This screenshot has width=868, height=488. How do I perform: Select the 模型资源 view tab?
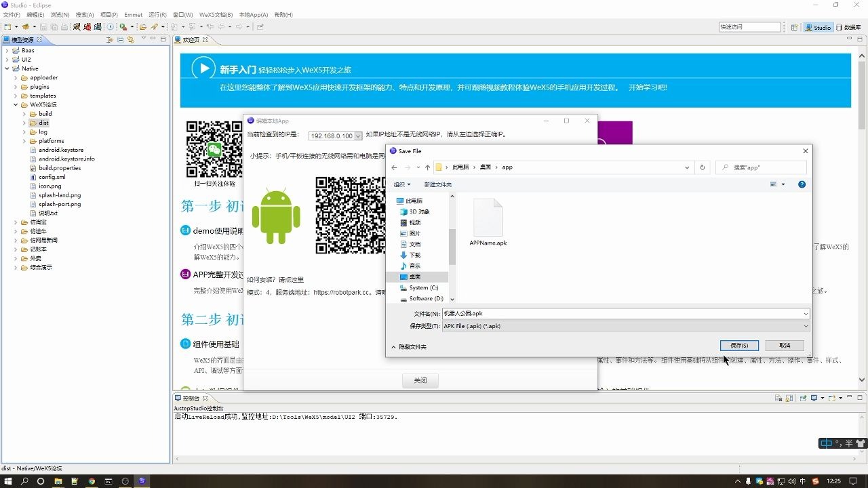pyautogui.click(x=22, y=40)
